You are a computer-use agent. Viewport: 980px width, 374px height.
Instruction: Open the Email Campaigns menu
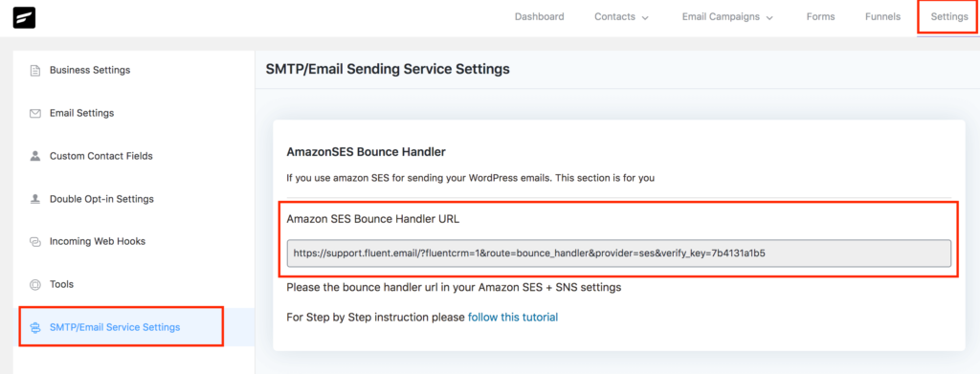coord(721,17)
